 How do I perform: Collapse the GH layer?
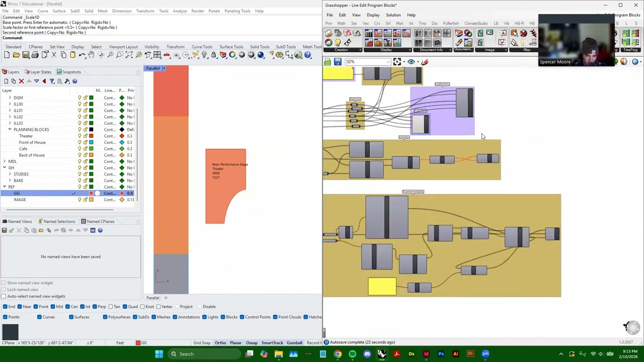point(5,168)
